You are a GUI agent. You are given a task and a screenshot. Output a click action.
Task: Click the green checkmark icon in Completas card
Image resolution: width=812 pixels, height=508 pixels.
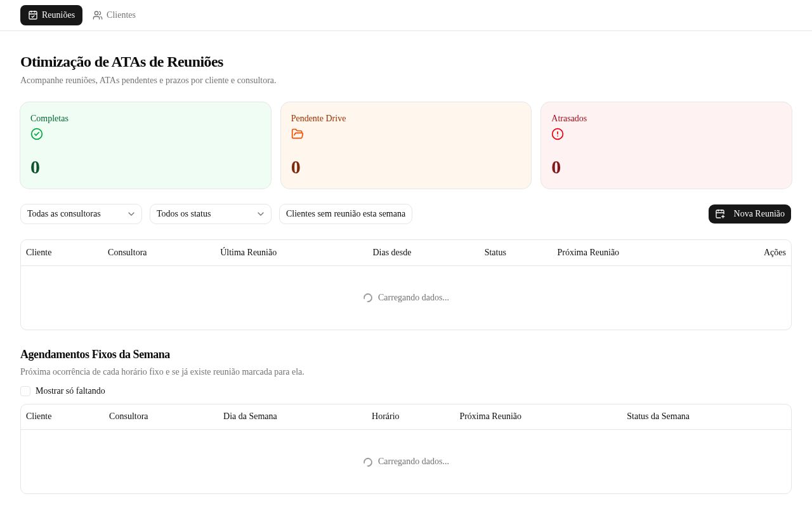[x=37, y=134]
